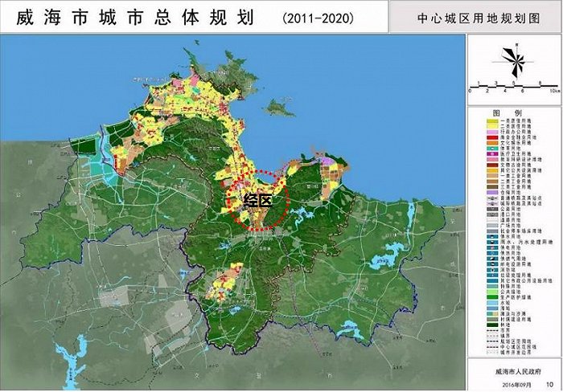Click the 其它公共设施用地 legend label
563x392 pixels.
point(521,170)
